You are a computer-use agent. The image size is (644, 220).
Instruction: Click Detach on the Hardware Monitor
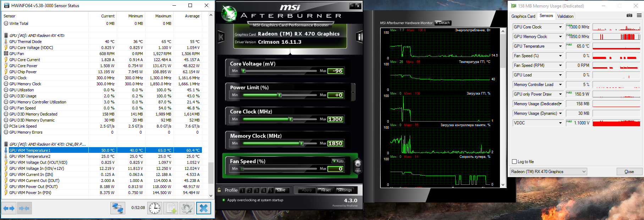pos(442,23)
